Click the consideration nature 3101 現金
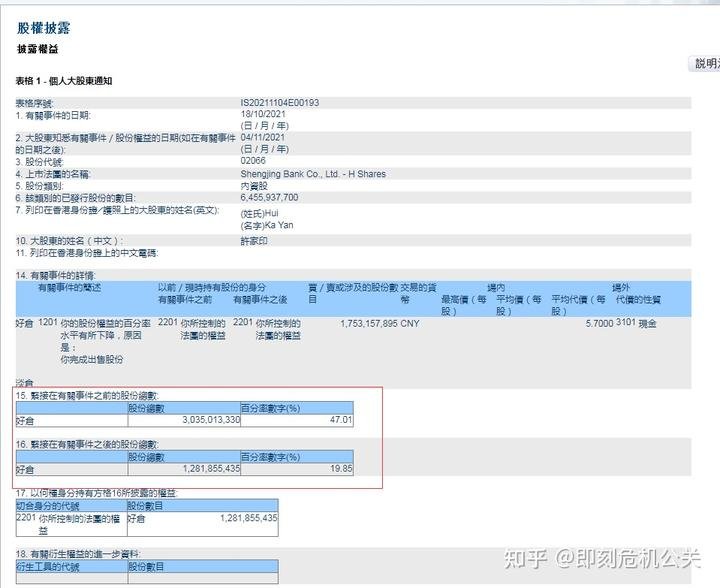Screen dimensions: 720x588 click(636, 323)
